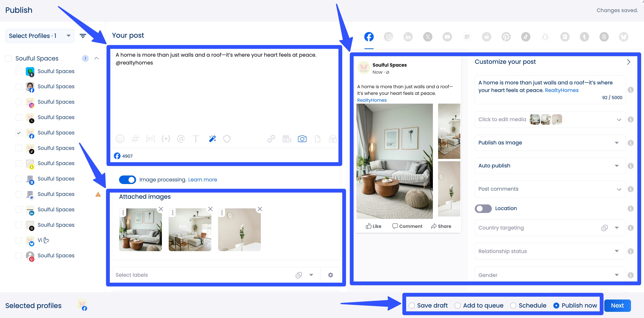644x318 pixels.
Task: Open the emoji picker in the composer
Action: coord(120,139)
